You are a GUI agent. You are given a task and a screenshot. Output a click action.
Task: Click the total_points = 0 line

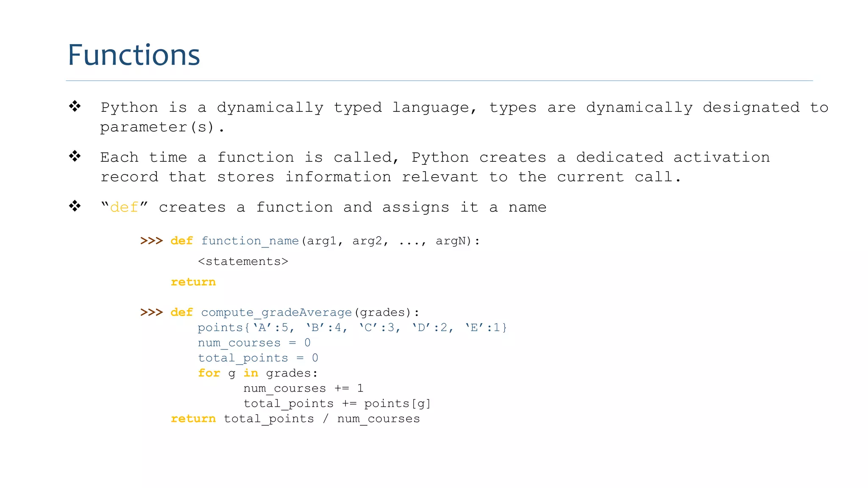[x=258, y=358]
